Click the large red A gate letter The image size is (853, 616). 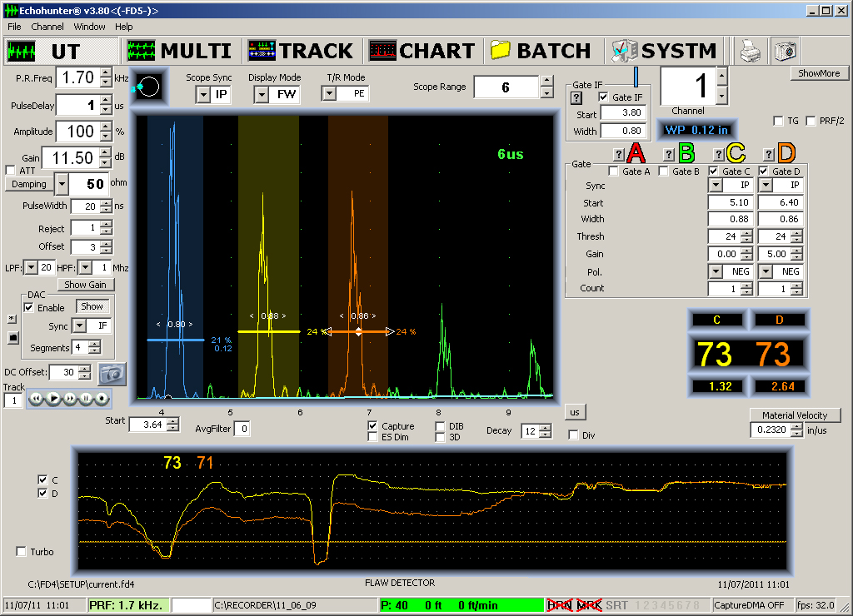click(x=636, y=153)
